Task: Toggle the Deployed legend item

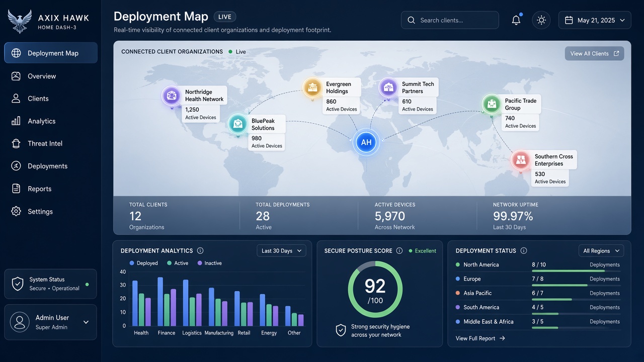Action: click(x=144, y=263)
